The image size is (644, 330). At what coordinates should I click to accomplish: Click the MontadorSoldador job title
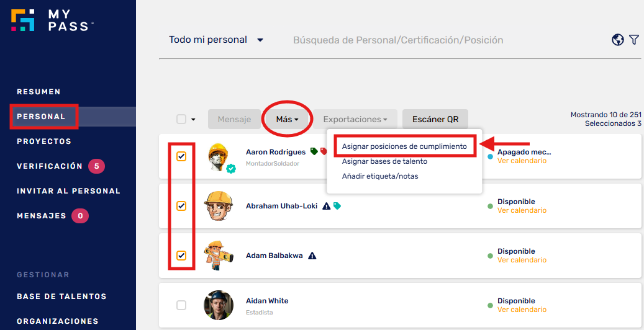click(x=272, y=163)
